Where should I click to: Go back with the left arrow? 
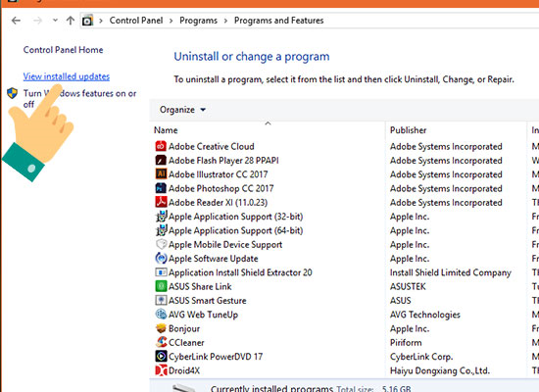(16, 21)
